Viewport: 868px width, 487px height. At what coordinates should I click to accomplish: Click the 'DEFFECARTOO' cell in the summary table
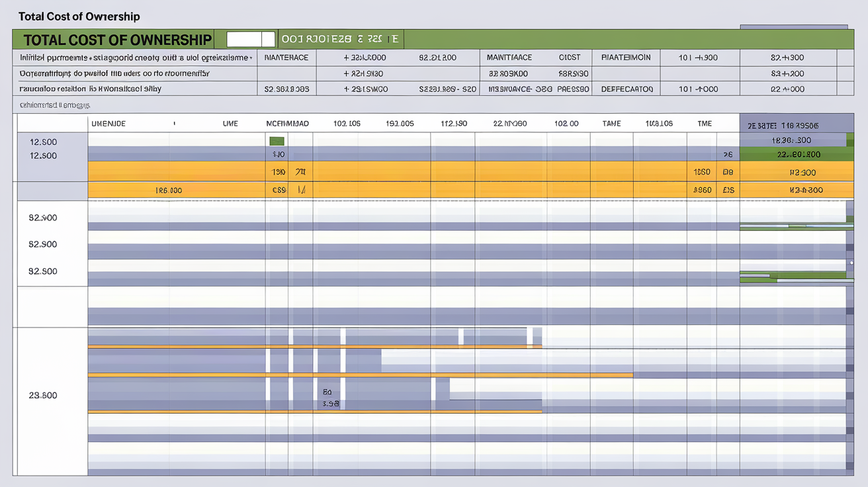click(x=627, y=89)
